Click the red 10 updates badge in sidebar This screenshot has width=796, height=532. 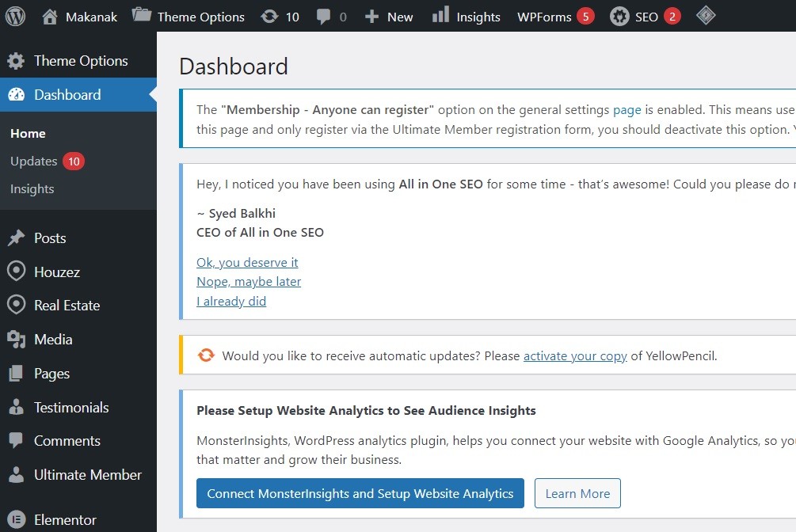[x=74, y=161]
